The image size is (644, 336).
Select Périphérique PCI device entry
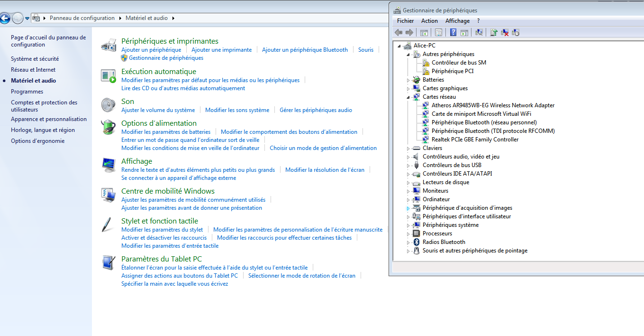[x=453, y=71]
